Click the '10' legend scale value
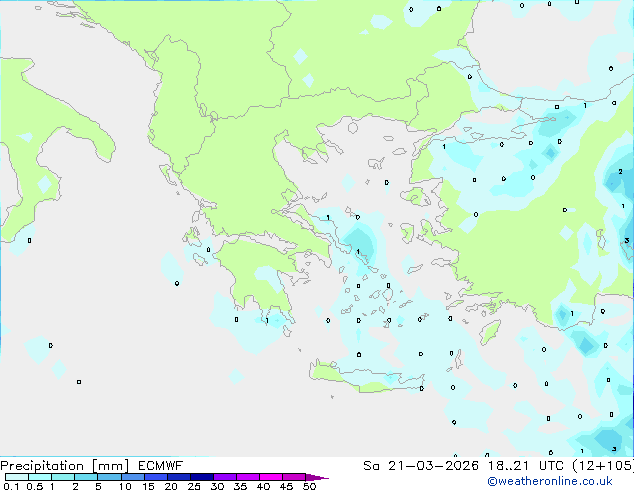 coord(125,486)
